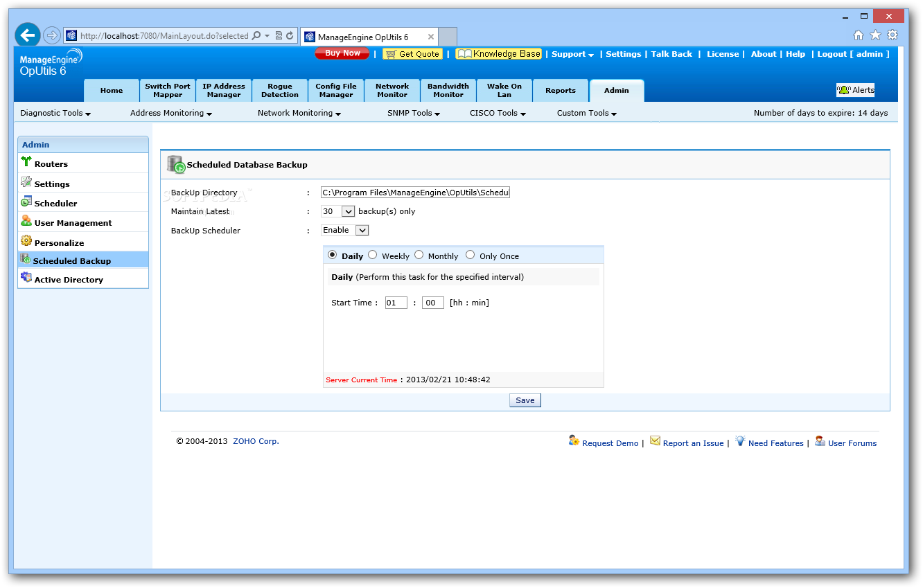The width and height of the screenshot is (923, 588).
Task: Click the Active Directory icon
Action: coord(26,278)
